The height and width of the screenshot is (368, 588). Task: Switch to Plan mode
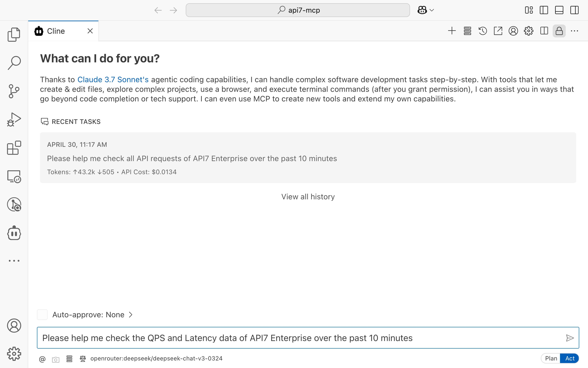tap(551, 359)
